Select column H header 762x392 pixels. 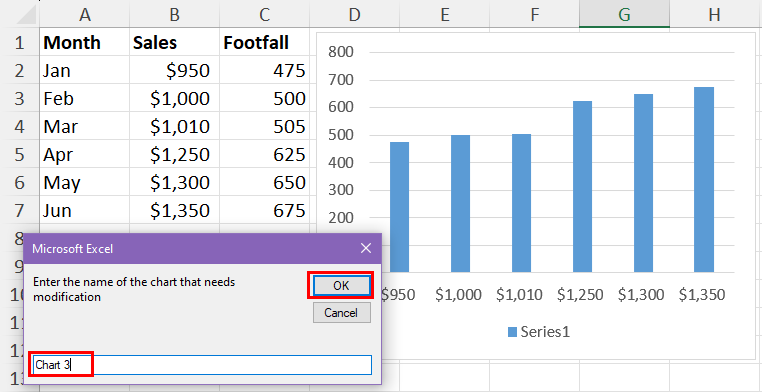click(x=714, y=15)
